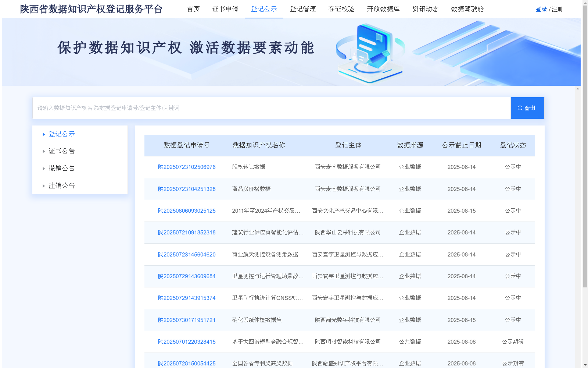Select 登记公示 in the left sidebar
The width and height of the screenshot is (588, 368).
coord(62,134)
